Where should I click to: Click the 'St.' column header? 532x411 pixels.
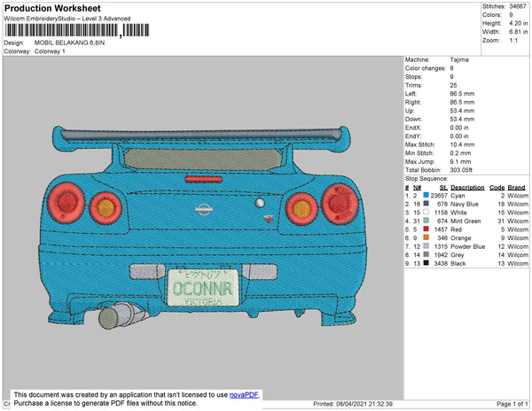click(x=444, y=188)
